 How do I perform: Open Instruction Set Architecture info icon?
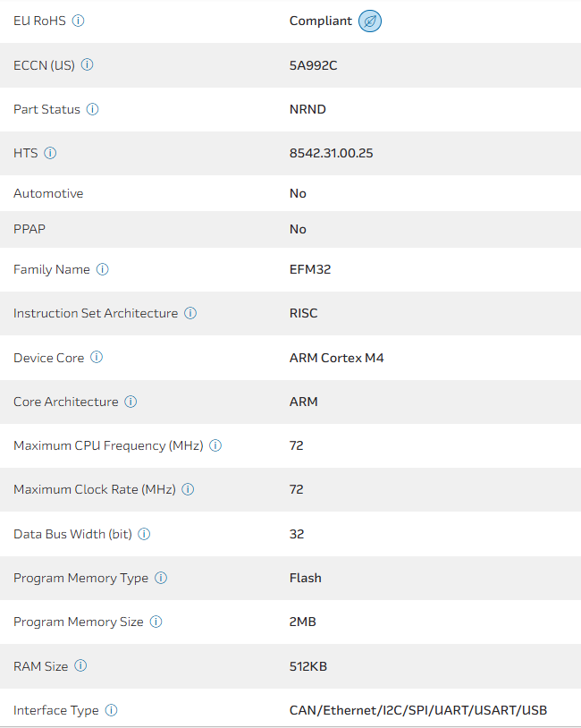(190, 313)
